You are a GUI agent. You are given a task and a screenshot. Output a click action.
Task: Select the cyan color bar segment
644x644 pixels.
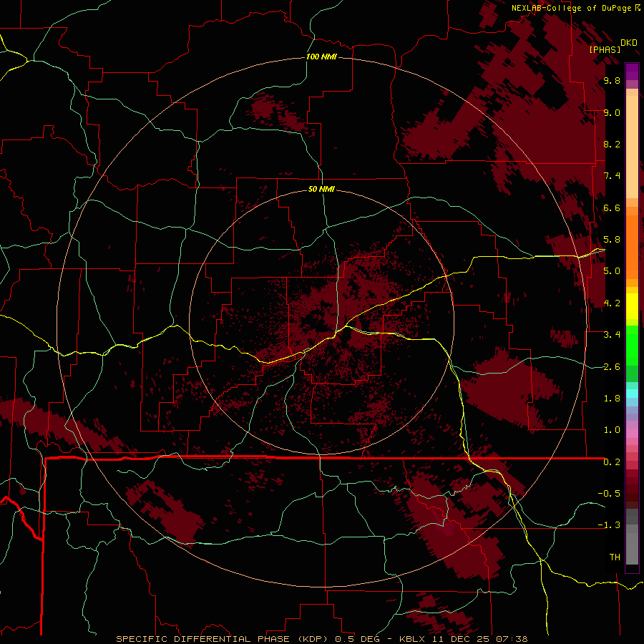[632, 394]
